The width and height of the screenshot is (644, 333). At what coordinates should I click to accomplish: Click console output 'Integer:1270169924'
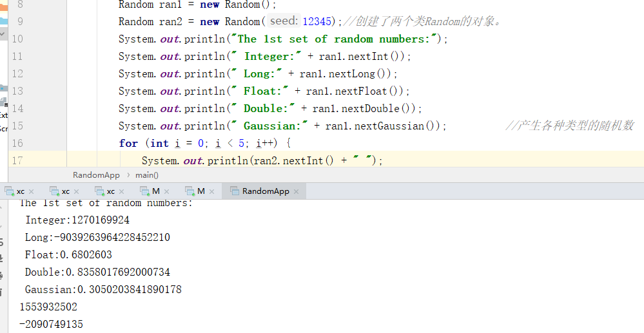coord(77,220)
